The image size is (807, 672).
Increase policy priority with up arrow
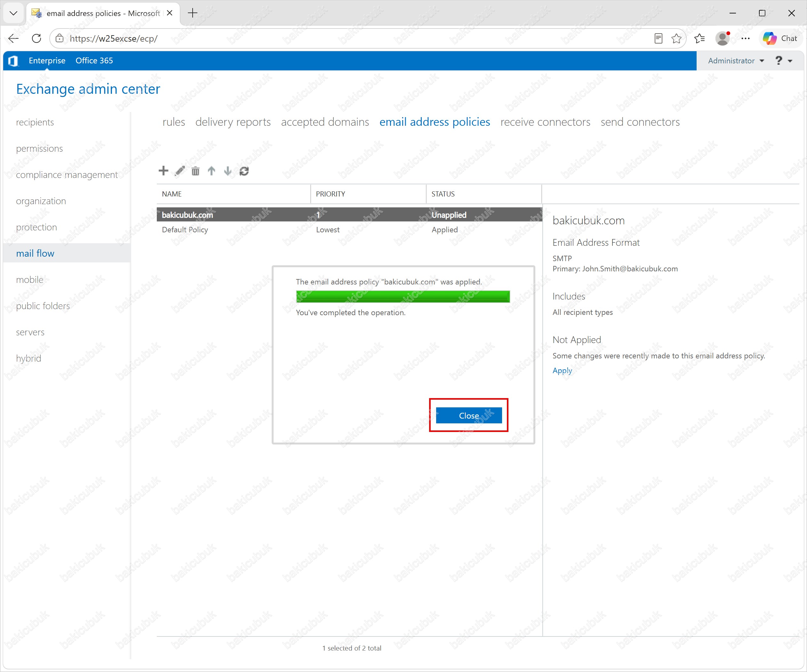coord(212,171)
